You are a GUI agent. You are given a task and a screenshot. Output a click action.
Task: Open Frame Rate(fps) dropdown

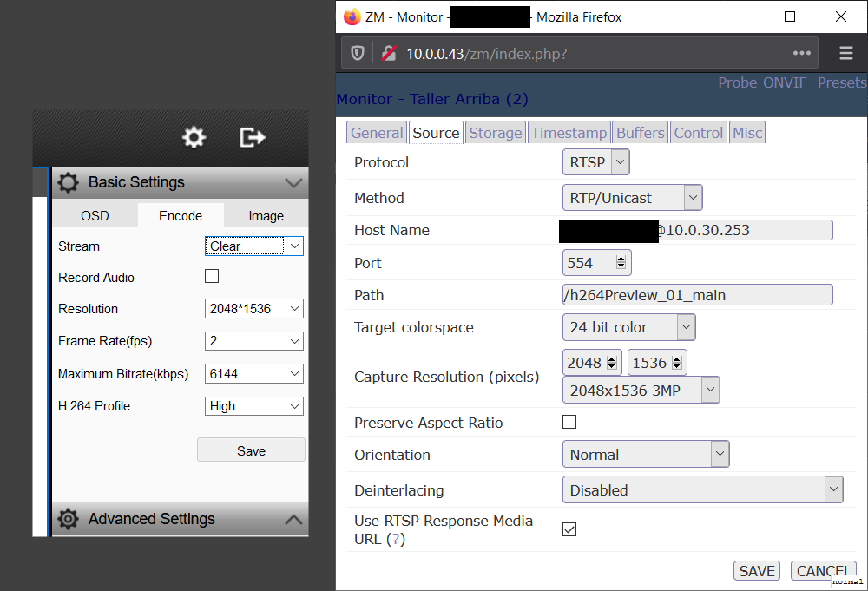(254, 341)
